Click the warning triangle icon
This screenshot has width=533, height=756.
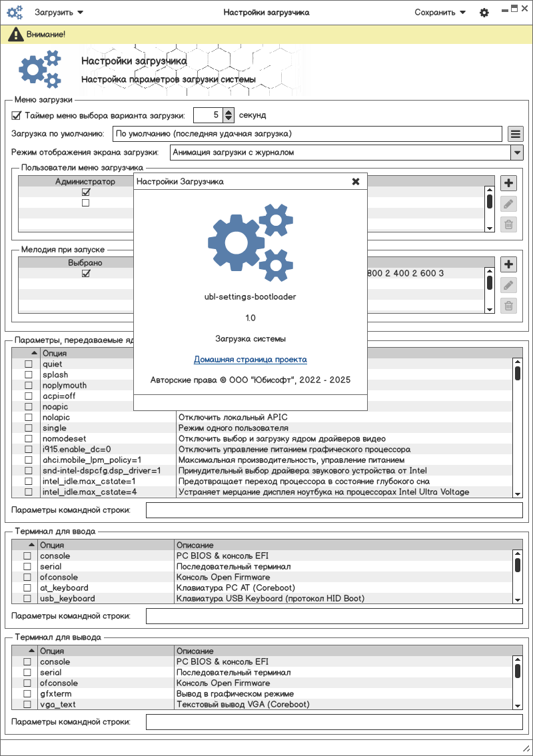click(15, 34)
